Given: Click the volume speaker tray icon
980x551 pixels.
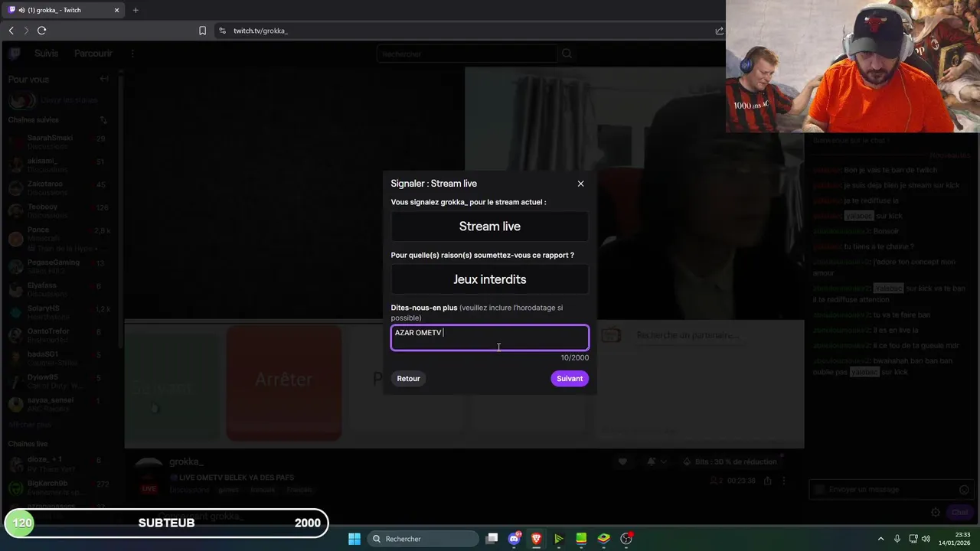Looking at the screenshot, I should (x=926, y=539).
